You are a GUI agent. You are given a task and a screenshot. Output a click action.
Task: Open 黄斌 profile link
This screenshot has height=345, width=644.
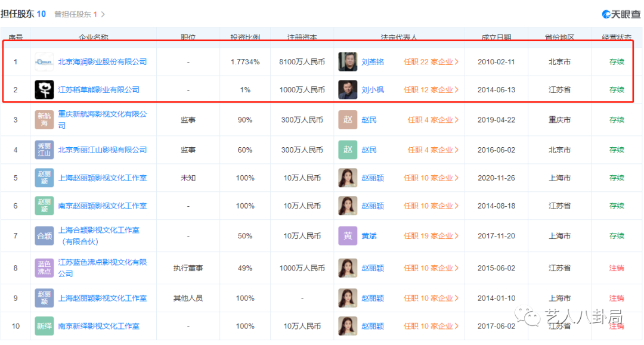(369, 236)
